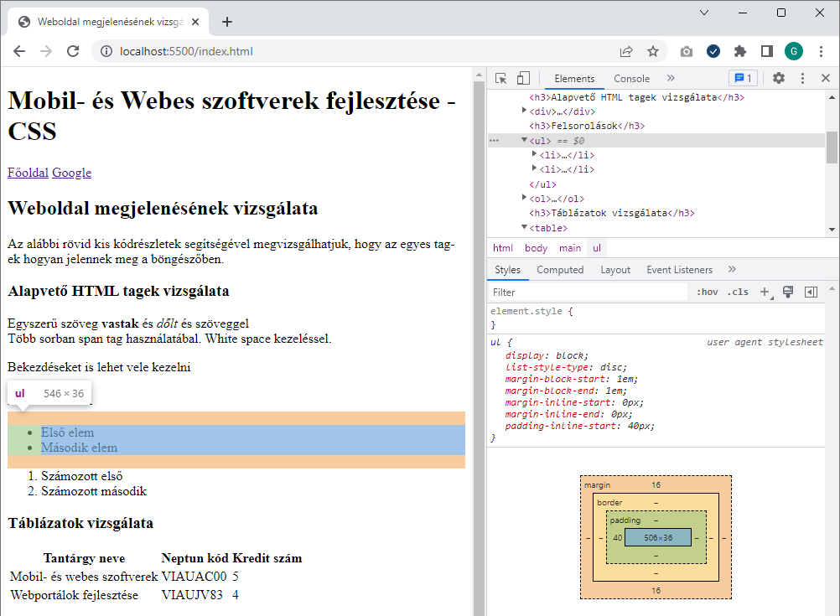Open DevTools settings gear
Image resolution: width=840 pixels, height=616 pixels.
pos(779,78)
